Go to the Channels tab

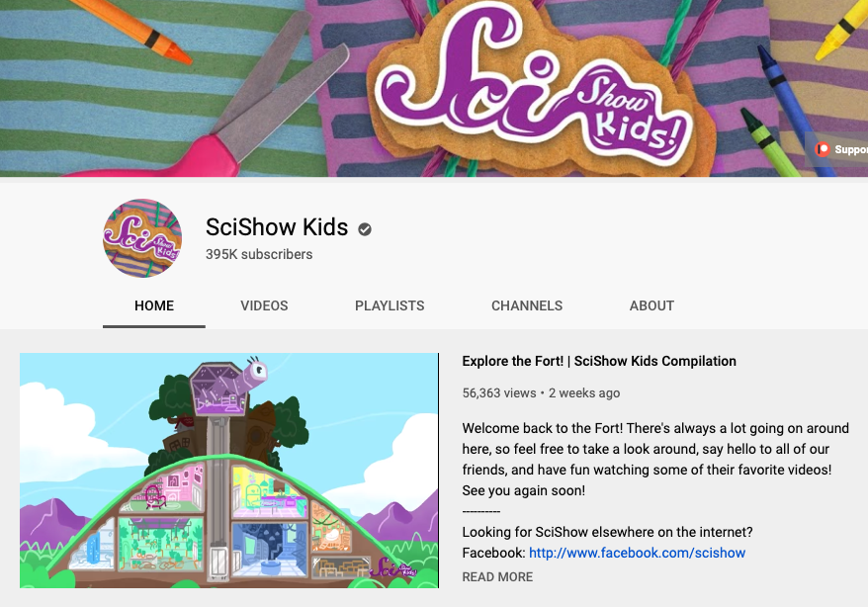tap(527, 306)
